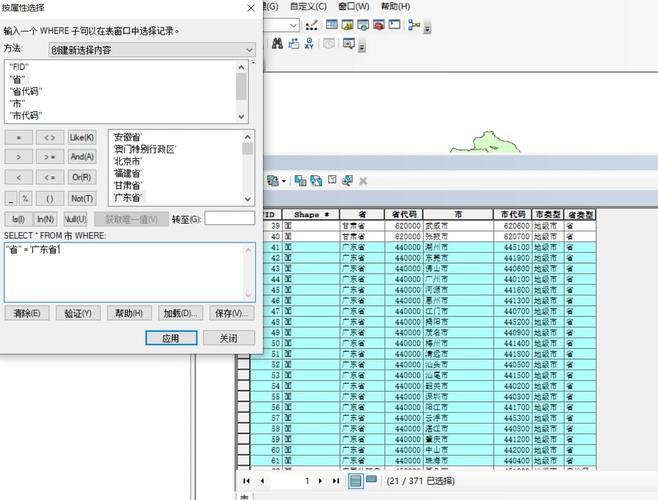
Task: Open the Editor toolbar sketch icon
Action: pyautogui.click(x=311, y=25)
